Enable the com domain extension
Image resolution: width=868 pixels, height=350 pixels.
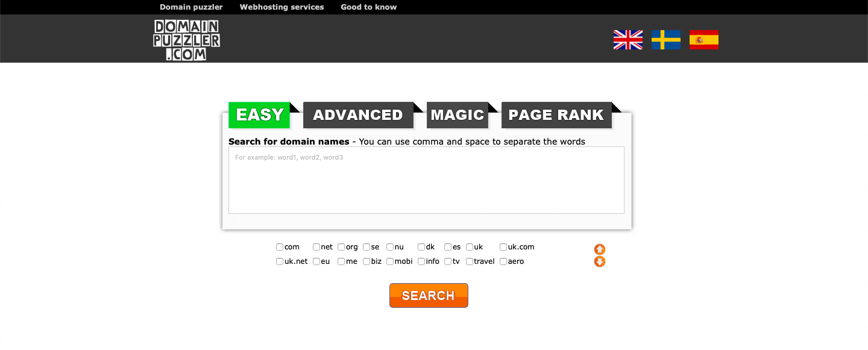(x=279, y=246)
